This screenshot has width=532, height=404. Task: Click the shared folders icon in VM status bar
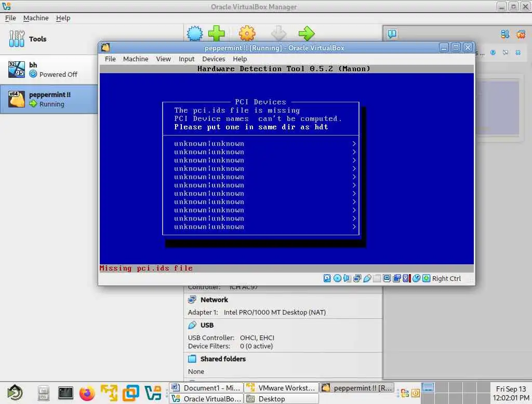click(377, 278)
